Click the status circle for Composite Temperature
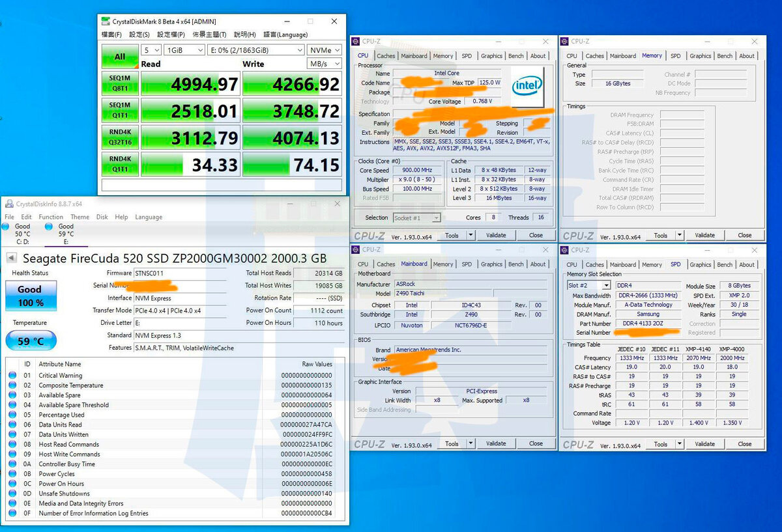 pyautogui.click(x=12, y=385)
